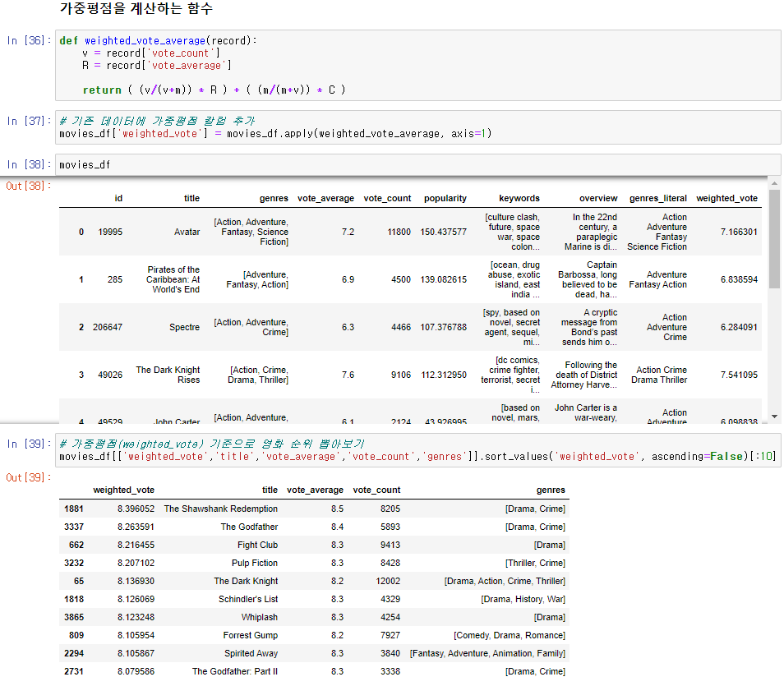This screenshot has width=784, height=686.
Task: Click 'The Shawshank Redemption' title
Action: [221, 509]
